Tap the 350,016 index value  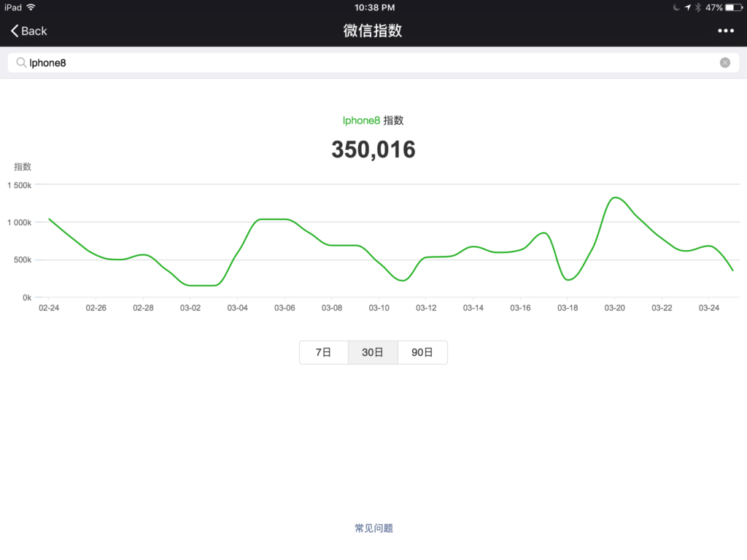(373, 149)
